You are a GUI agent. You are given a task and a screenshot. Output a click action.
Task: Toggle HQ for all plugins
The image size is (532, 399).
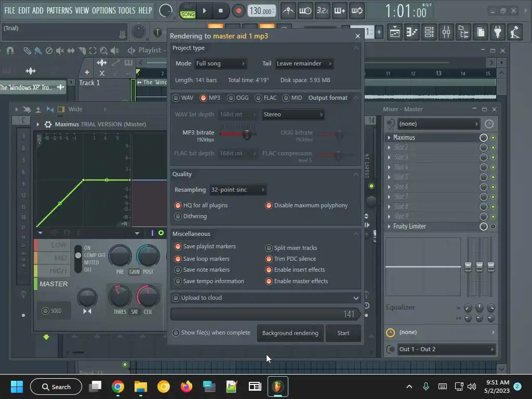coord(201,205)
